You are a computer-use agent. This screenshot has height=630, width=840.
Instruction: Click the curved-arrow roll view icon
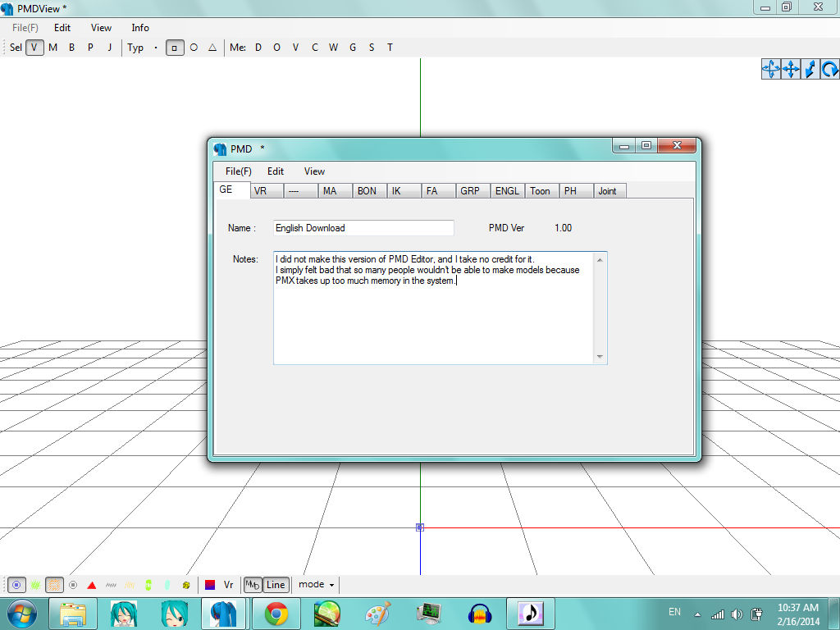(x=830, y=70)
